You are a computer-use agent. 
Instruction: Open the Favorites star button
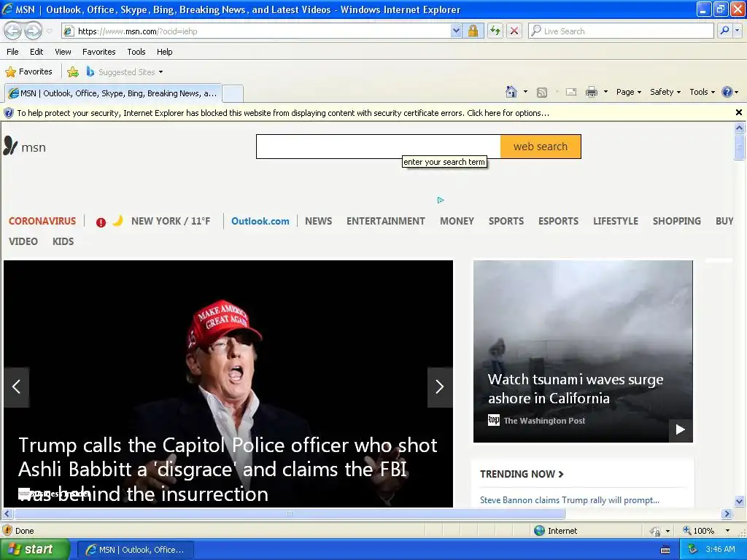pos(28,72)
